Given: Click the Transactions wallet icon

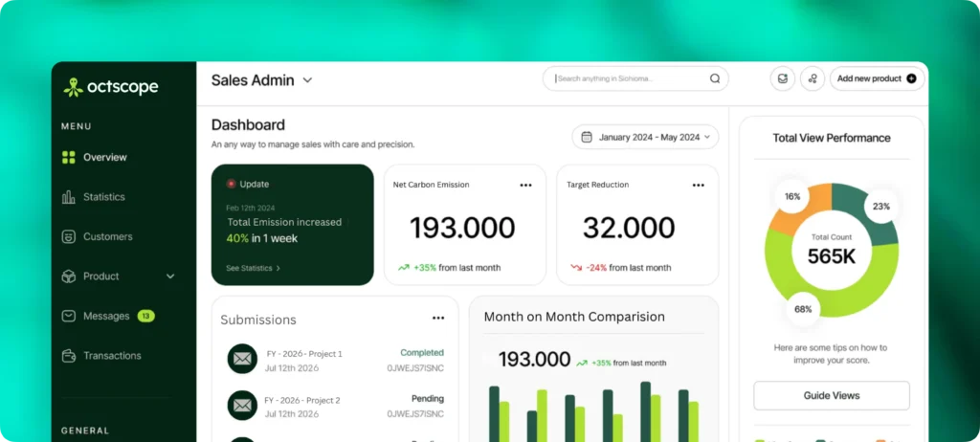Looking at the screenshot, I should tap(69, 356).
